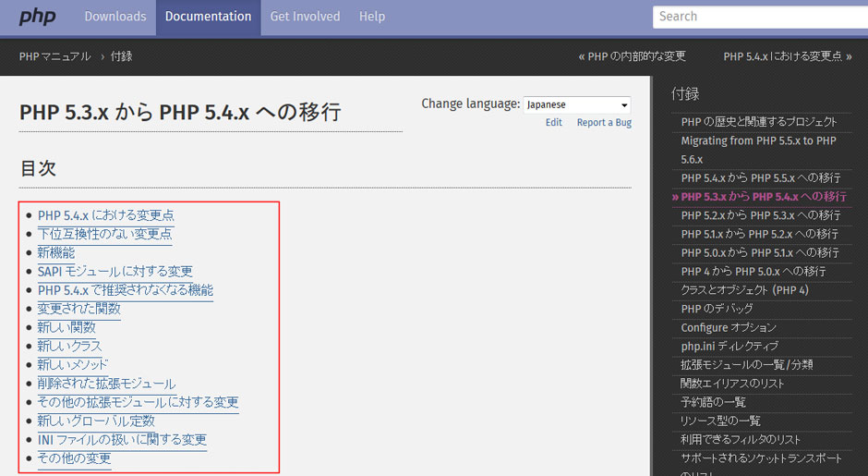
Task: Open 変更された関数 link
Action: [x=79, y=309]
